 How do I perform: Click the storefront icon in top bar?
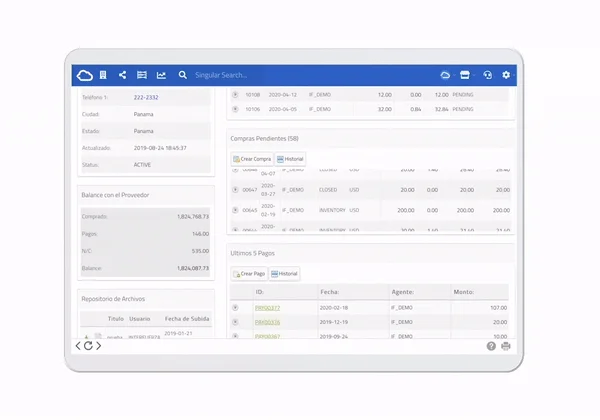(465, 75)
